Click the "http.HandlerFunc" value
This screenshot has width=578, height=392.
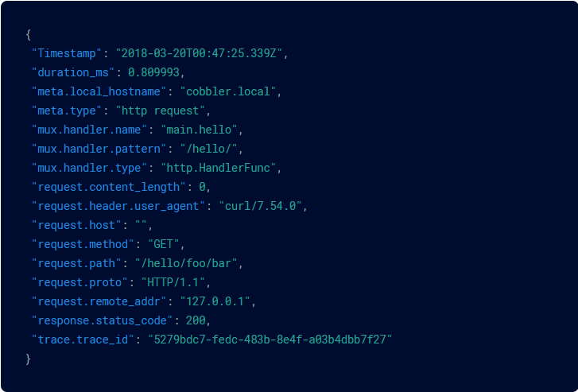[218, 168]
